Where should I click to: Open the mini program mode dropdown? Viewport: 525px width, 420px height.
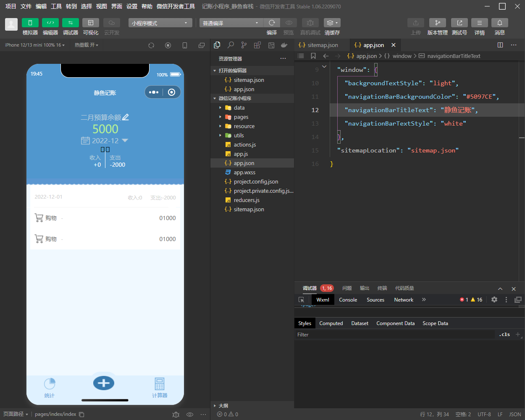[160, 23]
